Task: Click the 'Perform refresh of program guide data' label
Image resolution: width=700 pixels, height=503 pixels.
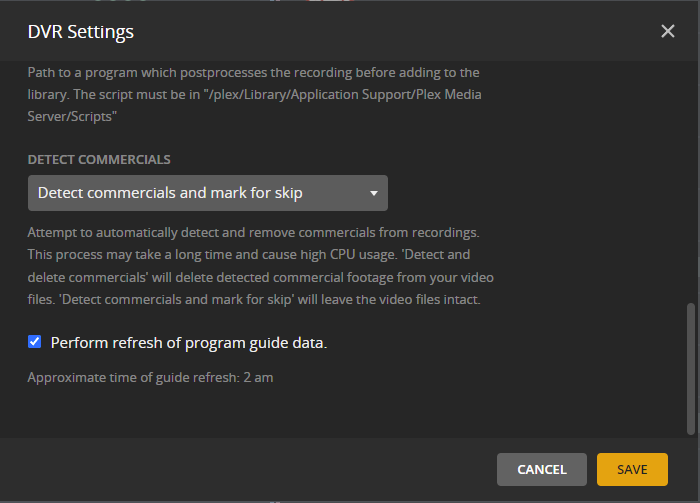Action: 189,343
